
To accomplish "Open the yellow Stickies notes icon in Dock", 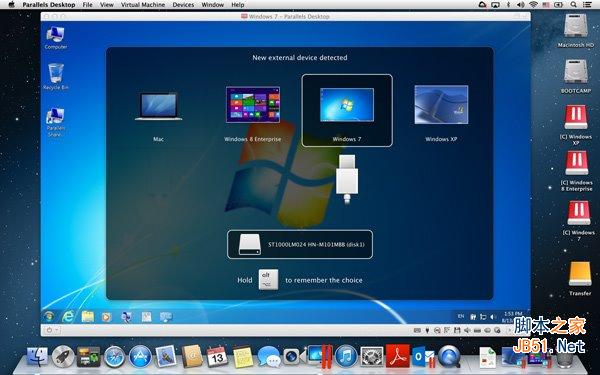I will [243, 357].
